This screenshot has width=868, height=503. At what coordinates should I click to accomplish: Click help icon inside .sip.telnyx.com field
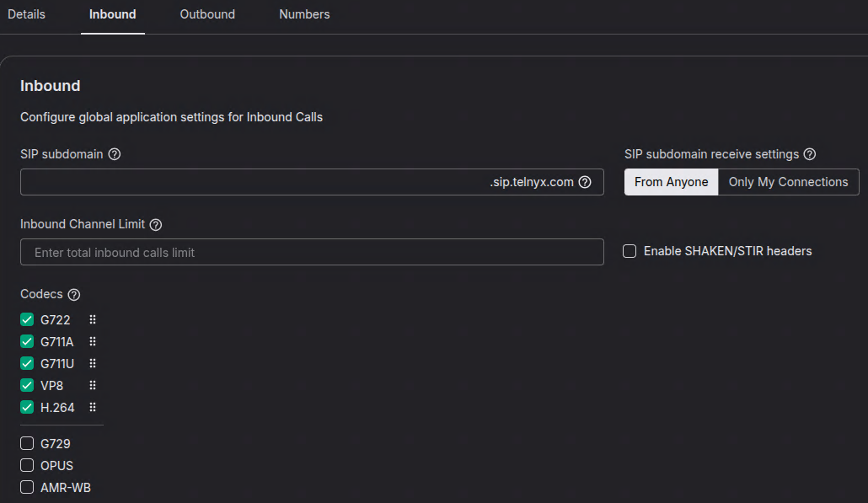tap(585, 182)
